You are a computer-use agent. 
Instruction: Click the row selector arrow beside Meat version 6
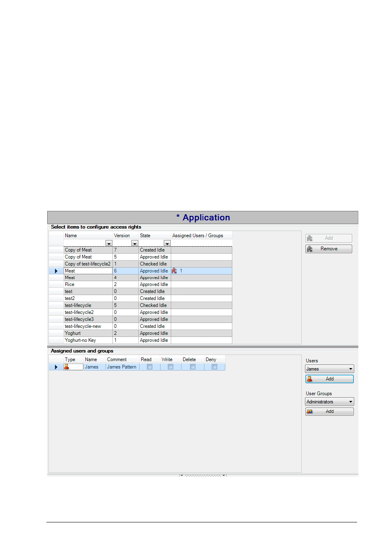pos(56,271)
